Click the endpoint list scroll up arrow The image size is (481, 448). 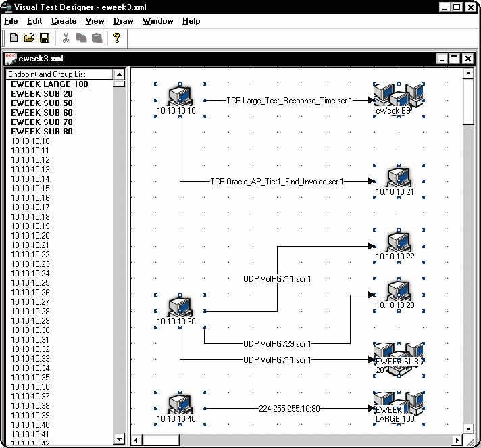[x=119, y=74]
